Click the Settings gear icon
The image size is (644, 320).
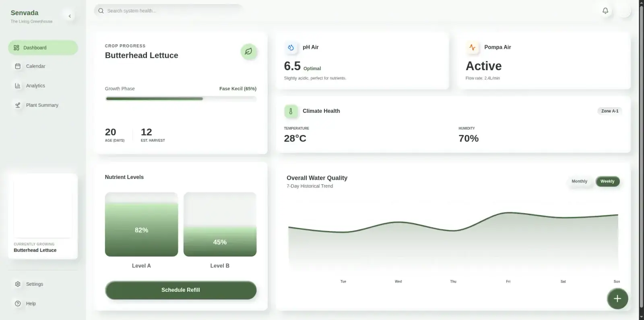18,284
